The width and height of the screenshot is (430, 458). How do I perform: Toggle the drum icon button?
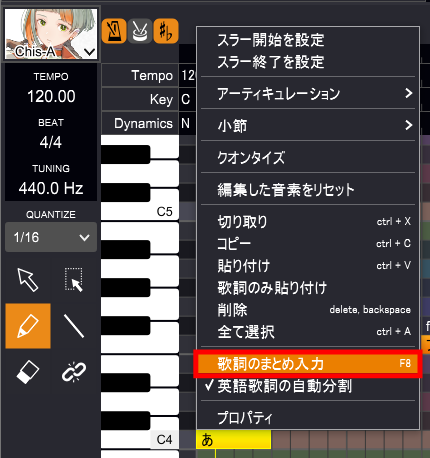coord(140,31)
